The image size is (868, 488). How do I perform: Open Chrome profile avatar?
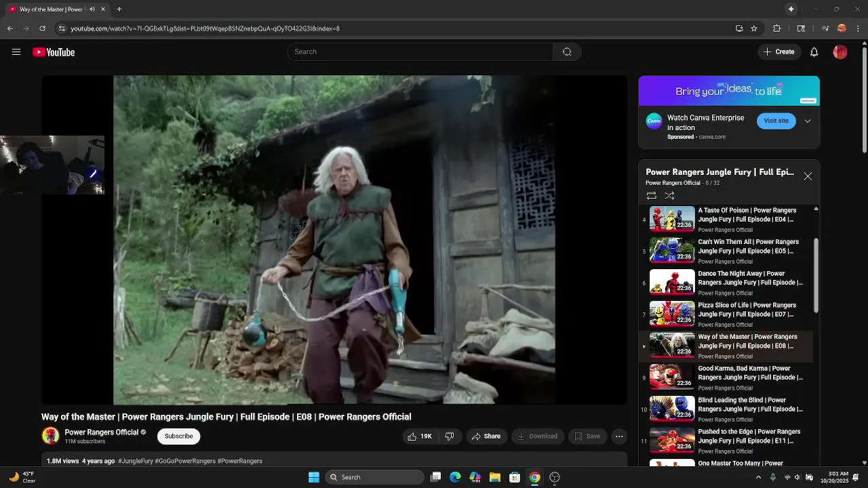click(842, 28)
